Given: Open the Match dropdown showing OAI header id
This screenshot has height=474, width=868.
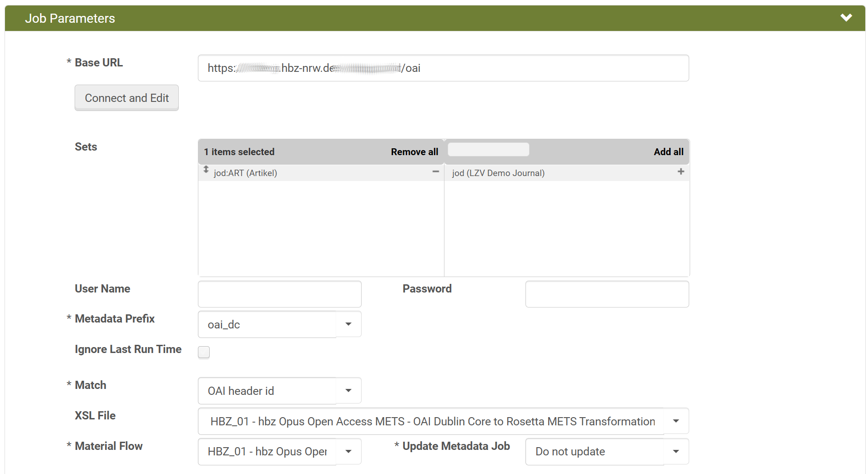Looking at the screenshot, I should click(x=348, y=390).
